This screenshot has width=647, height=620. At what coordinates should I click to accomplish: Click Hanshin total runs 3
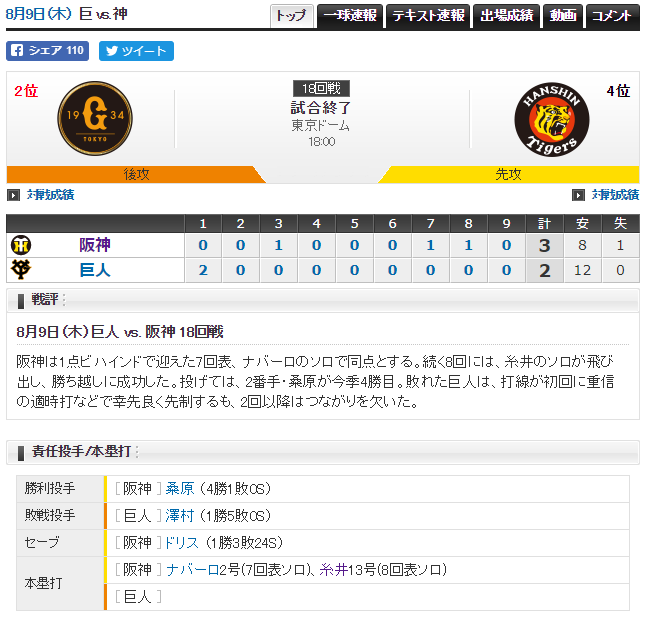545,245
